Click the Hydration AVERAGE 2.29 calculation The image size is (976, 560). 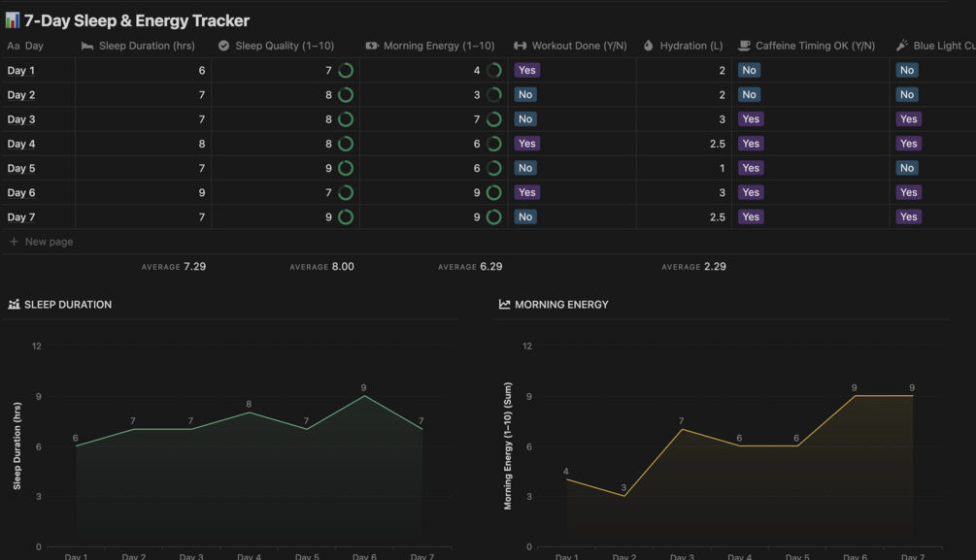(694, 266)
